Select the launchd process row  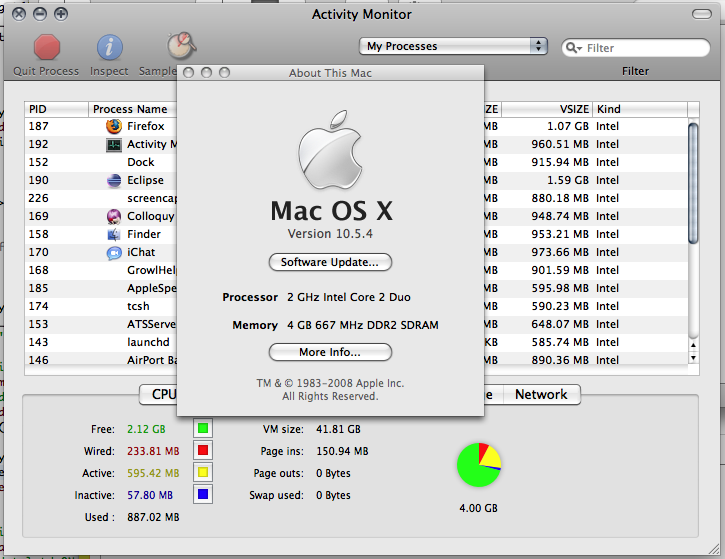pos(101,342)
